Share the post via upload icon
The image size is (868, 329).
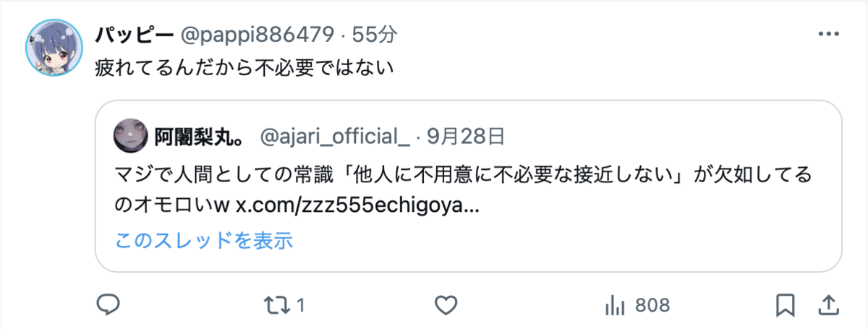(830, 304)
